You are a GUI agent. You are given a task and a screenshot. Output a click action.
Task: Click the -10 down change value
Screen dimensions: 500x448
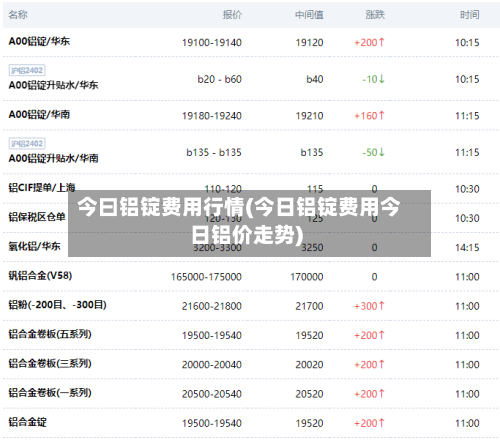pos(373,79)
